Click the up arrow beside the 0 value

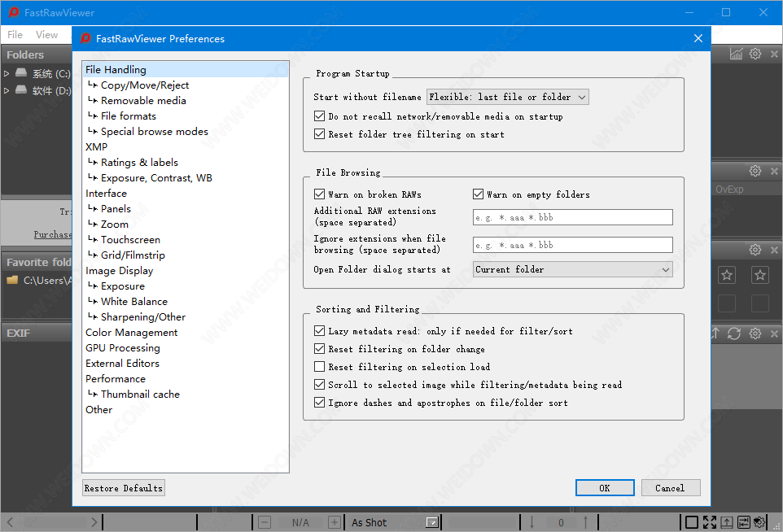[585, 522]
